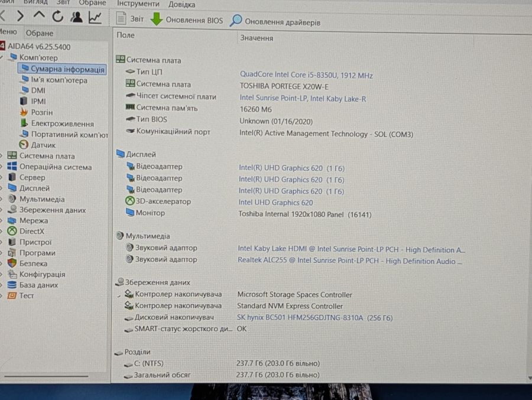Click the Refresh toolbar icon
532x400 pixels.
pos(58,17)
